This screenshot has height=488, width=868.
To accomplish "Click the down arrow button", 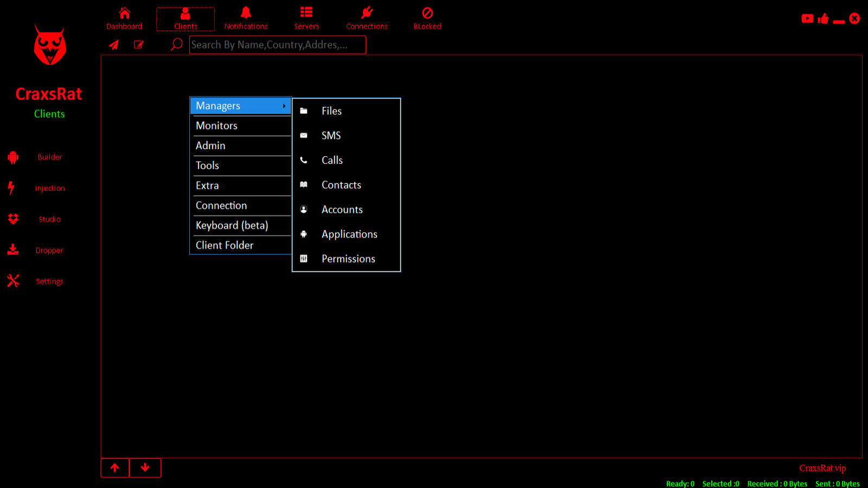I will pos(145,468).
